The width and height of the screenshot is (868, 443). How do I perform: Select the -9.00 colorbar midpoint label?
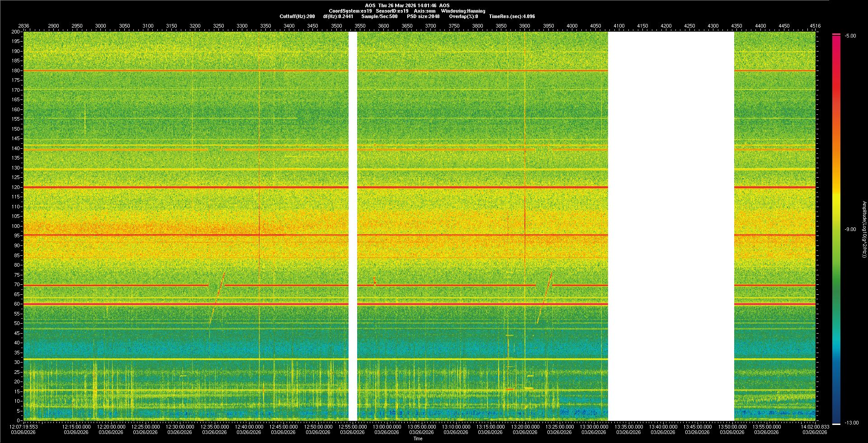[x=850, y=230]
